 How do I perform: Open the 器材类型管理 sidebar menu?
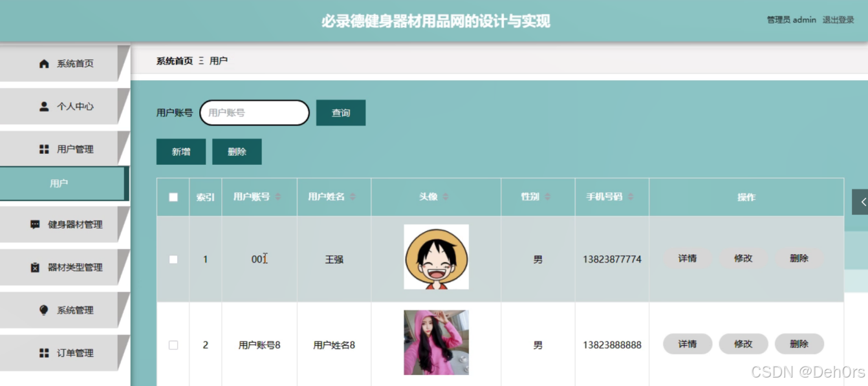65,267
